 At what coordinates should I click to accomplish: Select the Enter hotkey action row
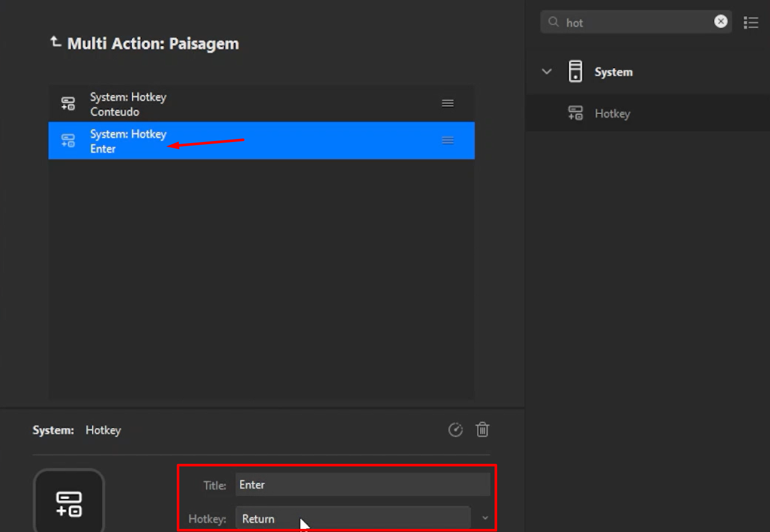(x=261, y=140)
